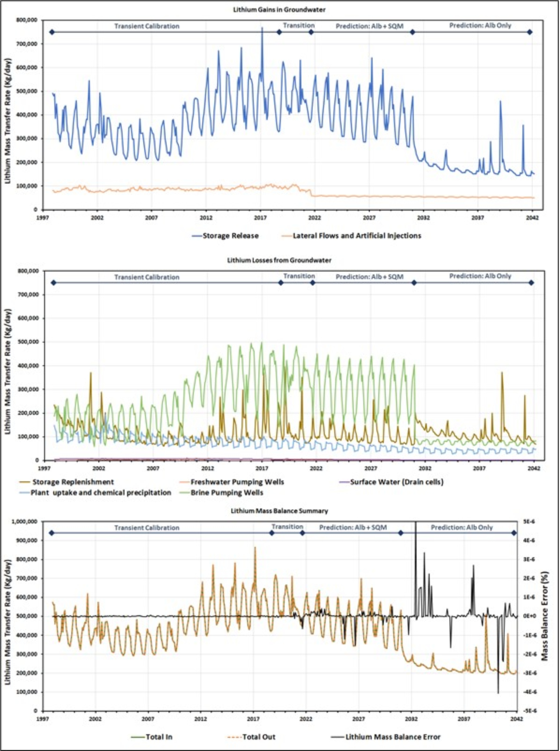Click the rightmost diamond marker on gains timeline
This screenshot has height=751, width=560.
coord(530,32)
